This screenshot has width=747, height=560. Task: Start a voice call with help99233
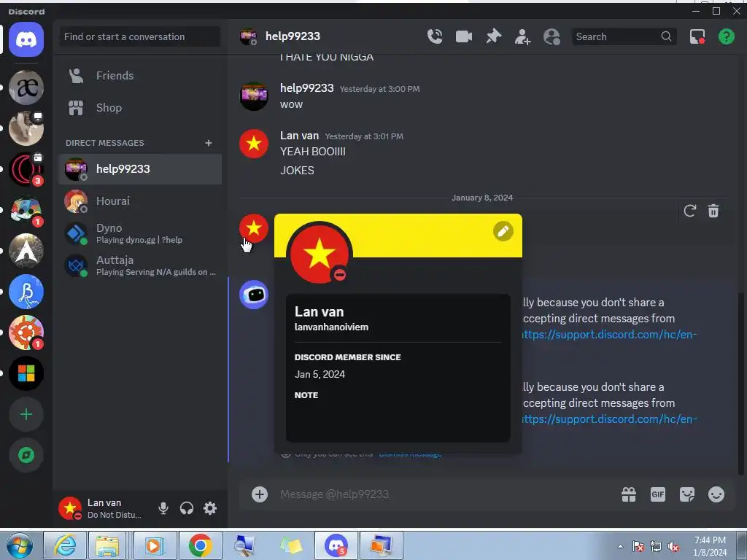pos(435,36)
